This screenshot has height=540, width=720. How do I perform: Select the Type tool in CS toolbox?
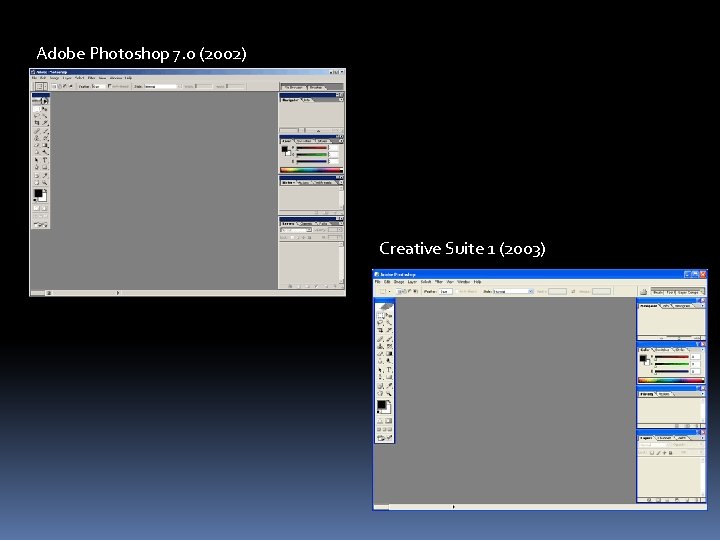pos(389,370)
